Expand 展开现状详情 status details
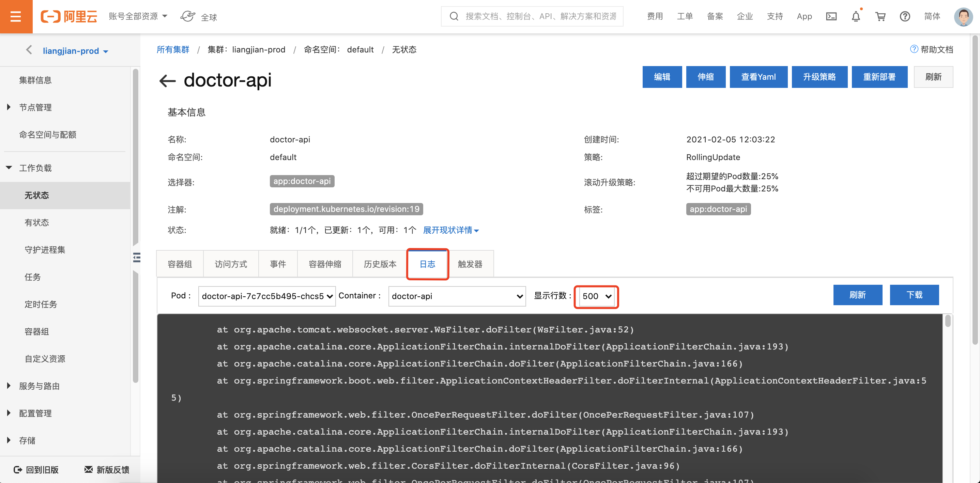980x483 pixels. pyautogui.click(x=450, y=230)
